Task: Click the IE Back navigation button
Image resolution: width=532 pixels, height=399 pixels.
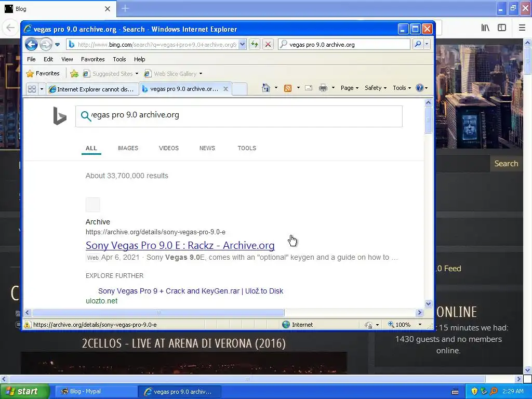Action: 31,44
